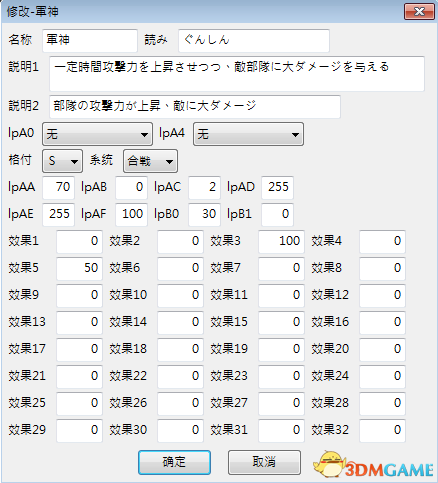
Task: Select the 効果32 value field
Action: 382,431
